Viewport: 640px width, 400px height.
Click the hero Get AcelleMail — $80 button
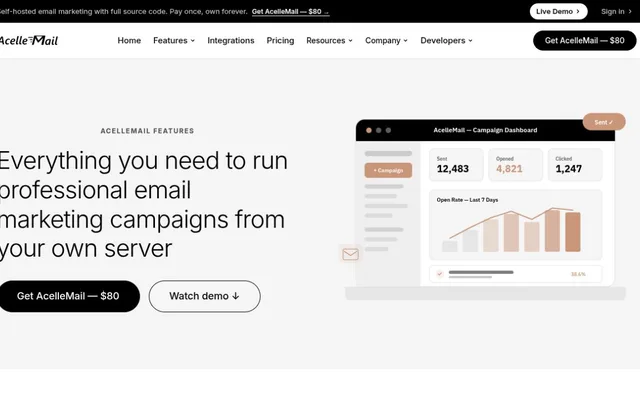point(68,296)
